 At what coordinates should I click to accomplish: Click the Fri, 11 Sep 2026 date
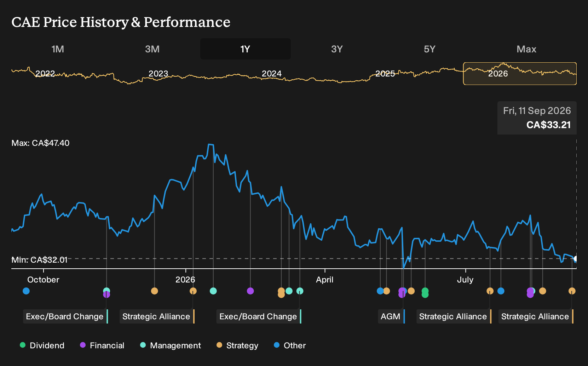537,111
